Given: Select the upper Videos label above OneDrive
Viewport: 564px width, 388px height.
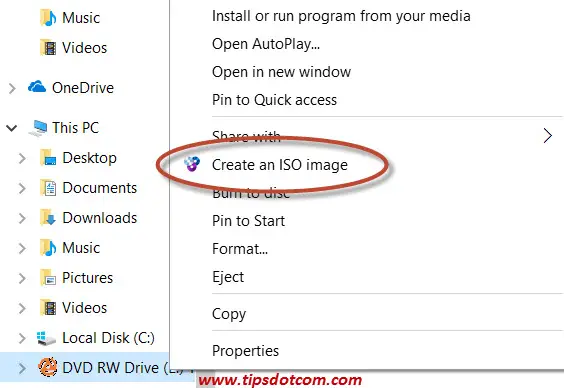Looking at the screenshot, I should [x=85, y=48].
